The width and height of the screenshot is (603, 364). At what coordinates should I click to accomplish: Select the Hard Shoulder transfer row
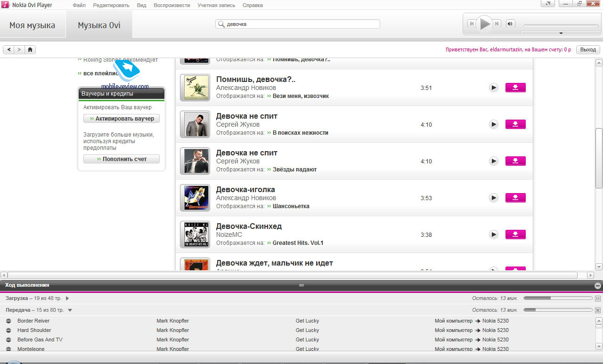pos(298,330)
